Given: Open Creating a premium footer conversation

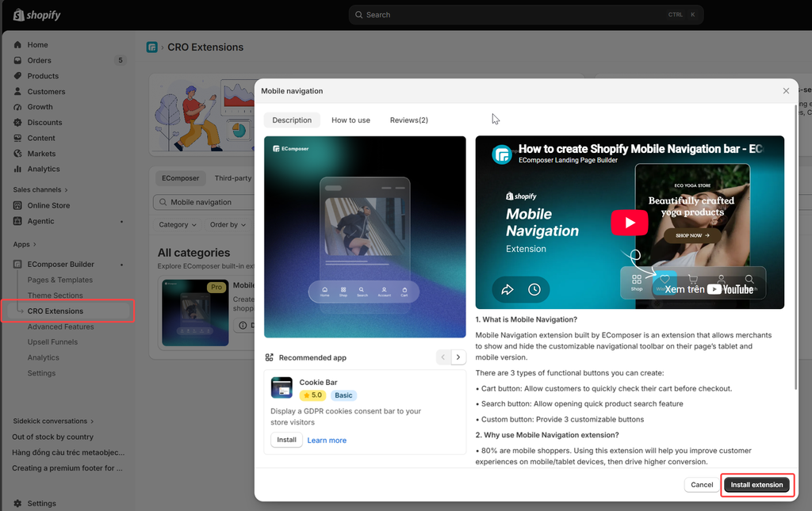Looking at the screenshot, I should [x=67, y=468].
